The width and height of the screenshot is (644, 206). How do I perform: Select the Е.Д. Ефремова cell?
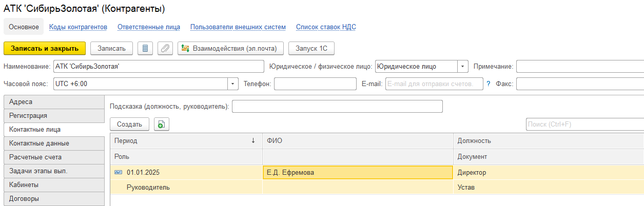pyautogui.click(x=357, y=173)
